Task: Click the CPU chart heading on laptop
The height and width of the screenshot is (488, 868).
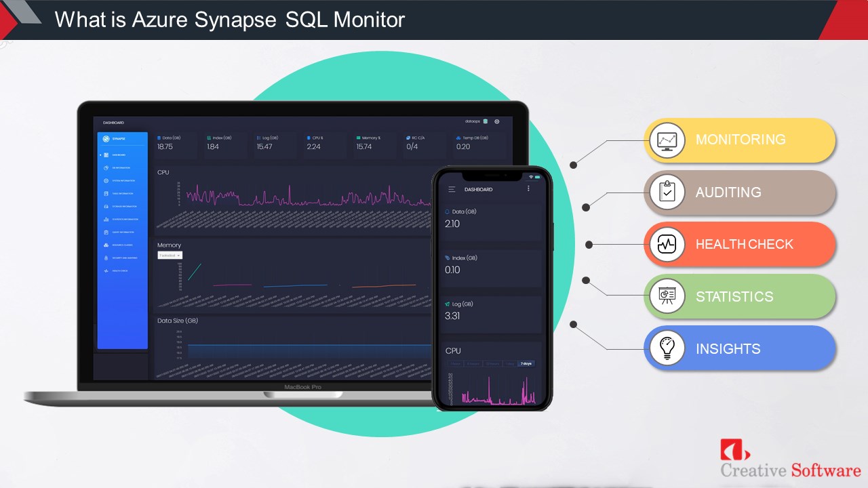Action: [163, 172]
